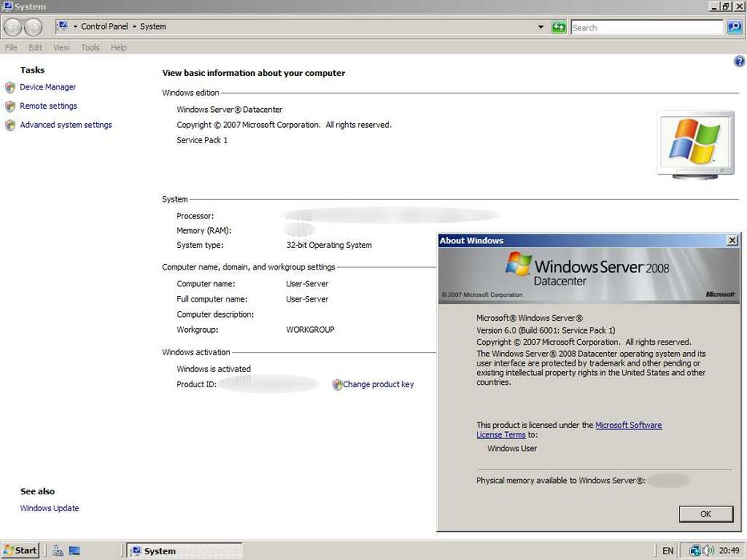Open the address bar history dropdown
Viewport: 747px width, 560px height.
click(540, 26)
